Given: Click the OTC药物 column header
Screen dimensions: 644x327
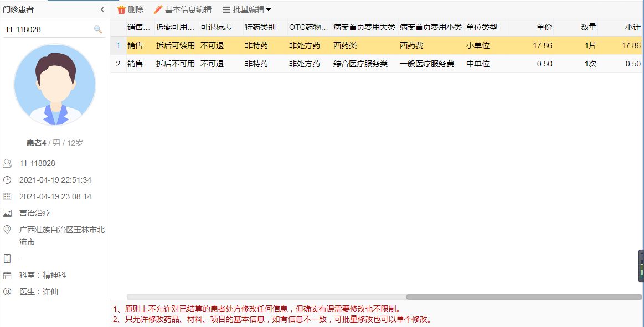Looking at the screenshot, I should coord(310,28).
